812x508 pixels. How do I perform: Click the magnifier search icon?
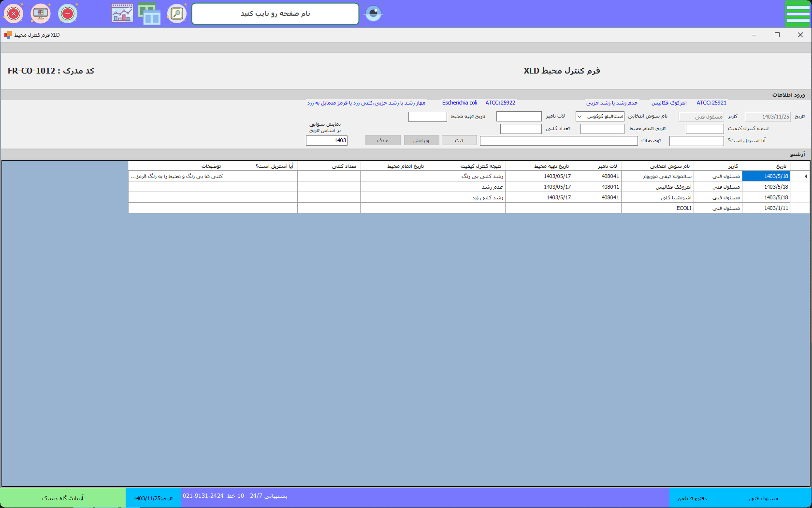[177, 14]
